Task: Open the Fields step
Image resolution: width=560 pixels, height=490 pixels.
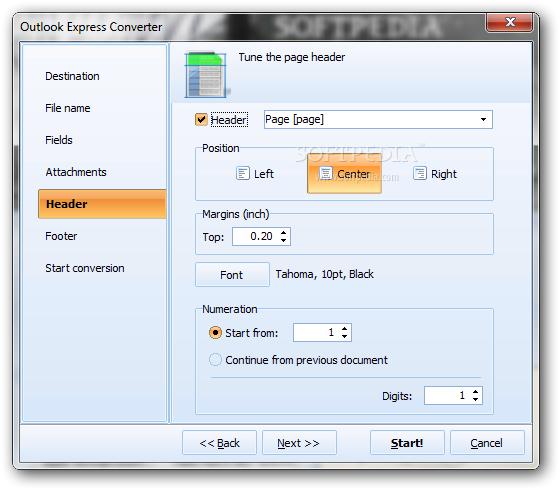Action: [59, 140]
